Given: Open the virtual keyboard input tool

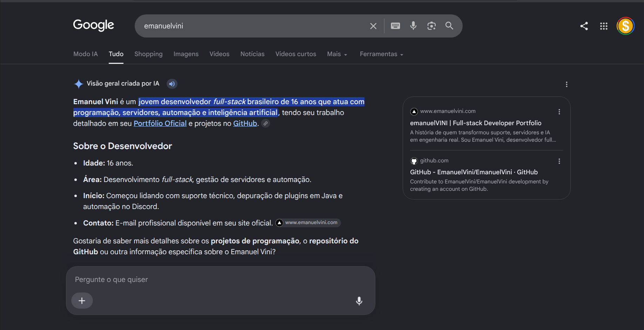Looking at the screenshot, I should click(395, 26).
